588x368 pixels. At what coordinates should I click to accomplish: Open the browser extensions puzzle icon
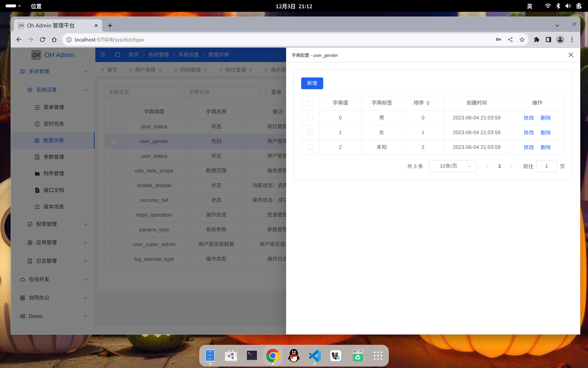point(537,39)
